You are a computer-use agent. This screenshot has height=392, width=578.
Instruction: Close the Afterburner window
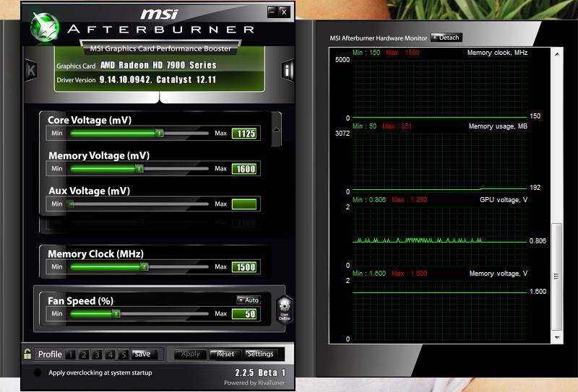(284, 12)
